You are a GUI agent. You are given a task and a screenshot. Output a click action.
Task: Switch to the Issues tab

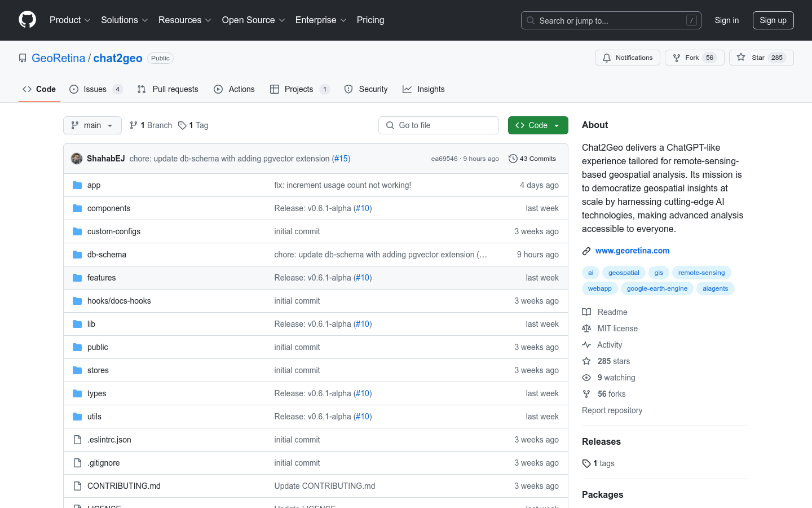[95, 89]
